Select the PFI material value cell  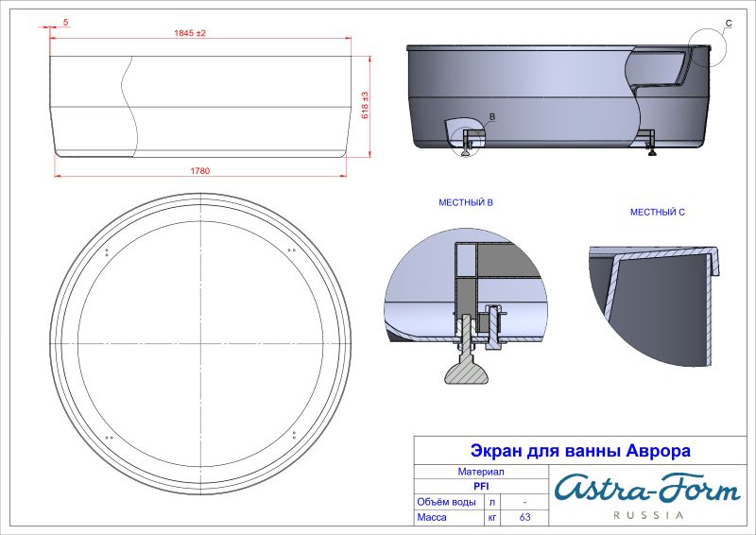[x=481, y=486]
